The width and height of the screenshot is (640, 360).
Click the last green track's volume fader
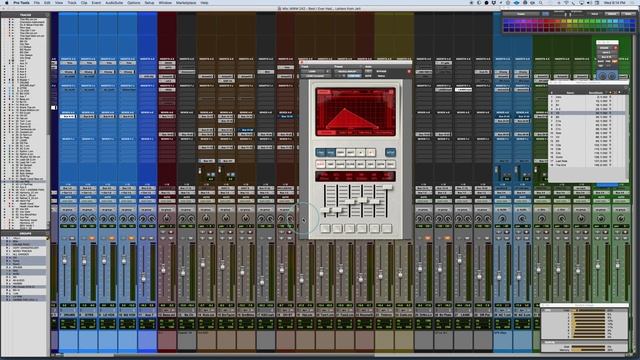coord(618,265)
